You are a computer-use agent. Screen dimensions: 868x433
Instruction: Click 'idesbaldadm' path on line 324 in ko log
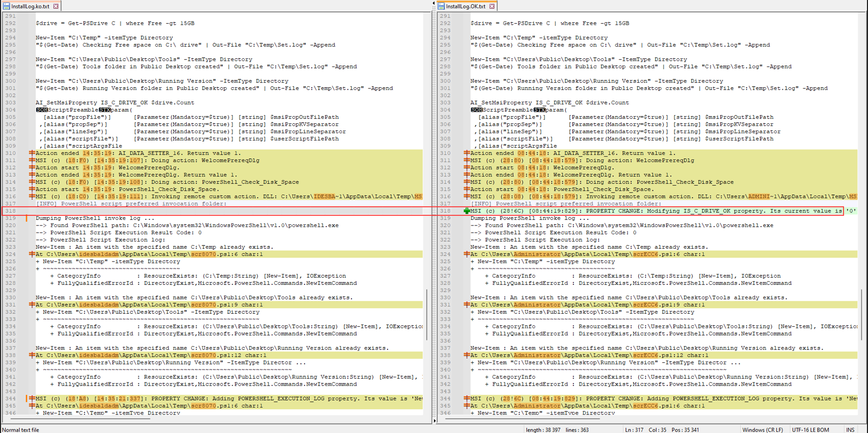pyautogui.click(x=99, y=254)
